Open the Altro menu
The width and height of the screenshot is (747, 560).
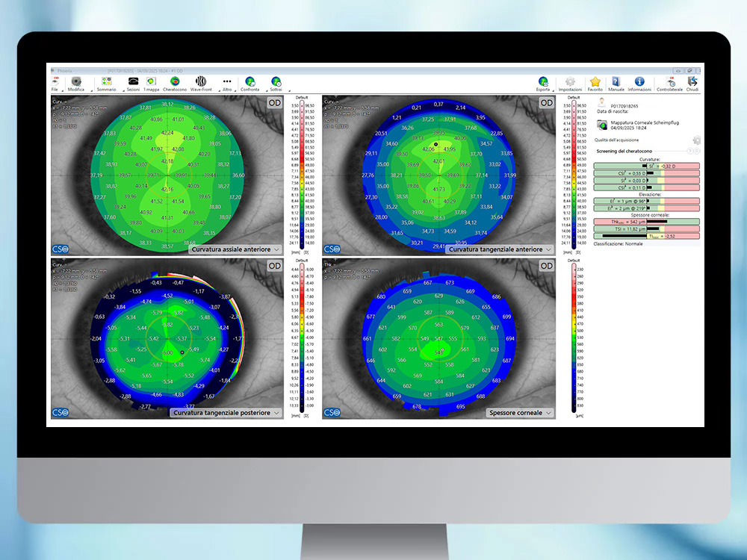tap(227, 82)
